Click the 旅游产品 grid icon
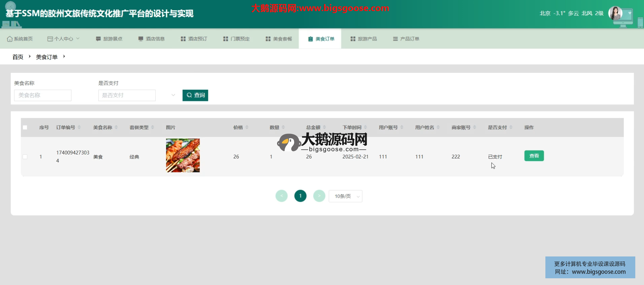 [353, 39]
